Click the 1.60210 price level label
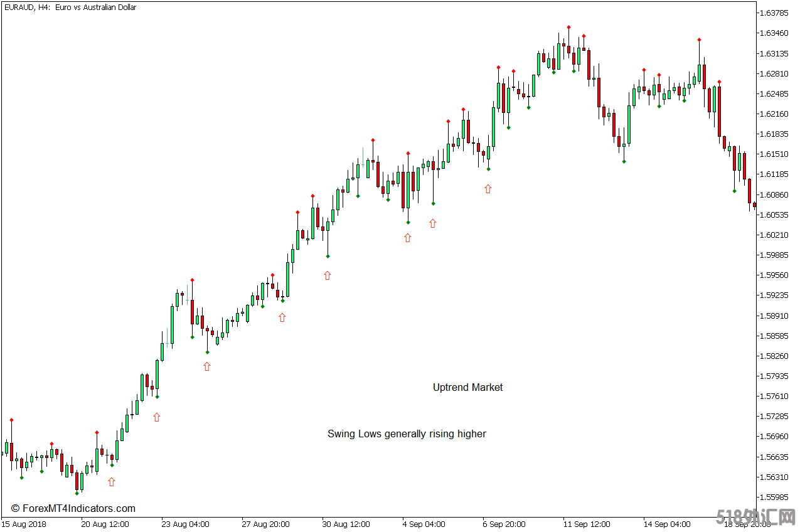This screenshot has width=800, height=532. [773, 235]
